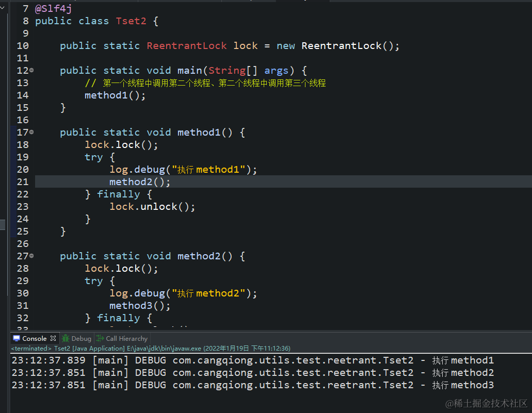Click the method2(); call on line 21
Screen dimensions: 532x413
140,181
